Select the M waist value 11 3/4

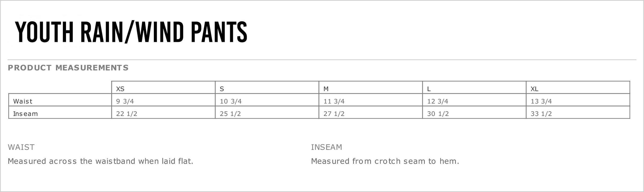pyautogui.click(x=334, y=101)
